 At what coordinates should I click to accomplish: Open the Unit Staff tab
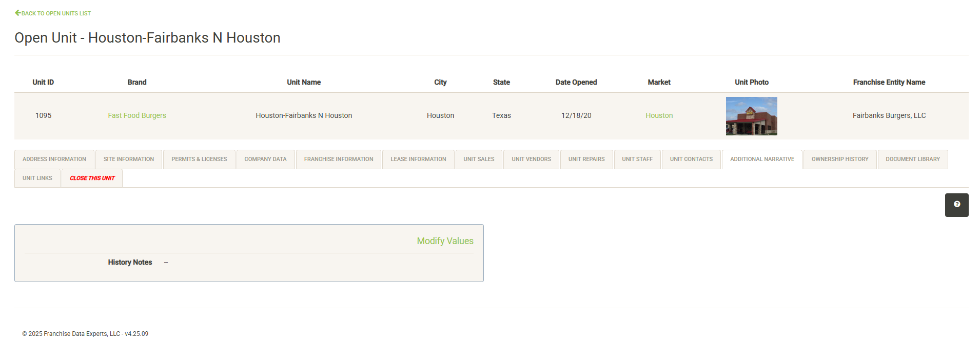pyautogui.click(x=637, y=159)
